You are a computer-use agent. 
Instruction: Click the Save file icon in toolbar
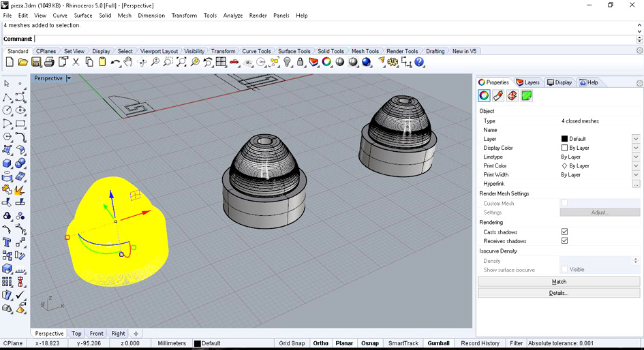pos(36,62)
